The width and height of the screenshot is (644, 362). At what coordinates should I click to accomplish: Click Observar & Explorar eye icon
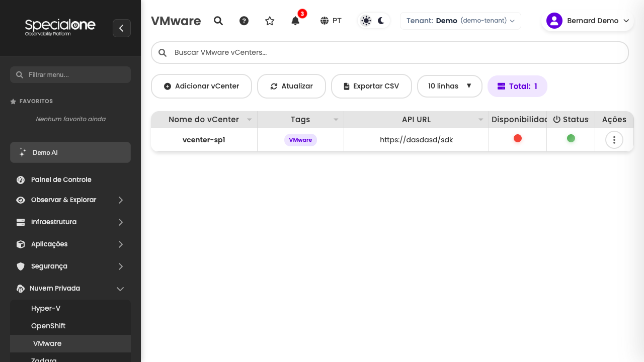pos(21,200)
